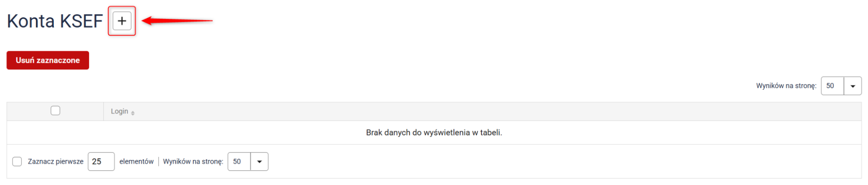Image resolution: width=868 pixels, height=185 pixels.
Task: Expand the bottom results per page arrow
Action: (x=259, y=162)
